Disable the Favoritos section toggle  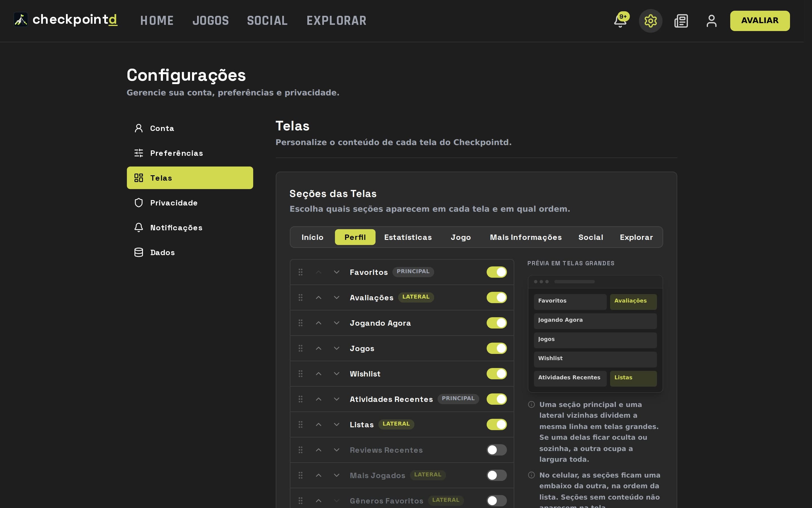click(497, 272)
